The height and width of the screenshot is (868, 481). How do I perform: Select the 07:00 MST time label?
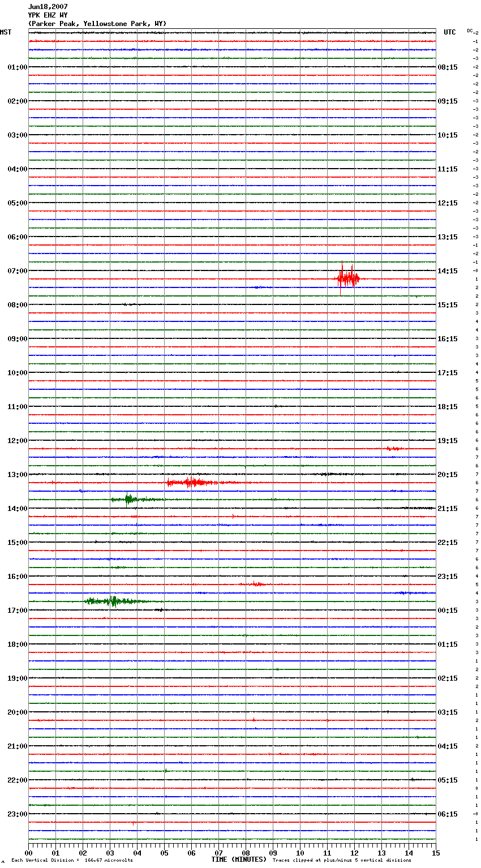[x=18, y=271]
